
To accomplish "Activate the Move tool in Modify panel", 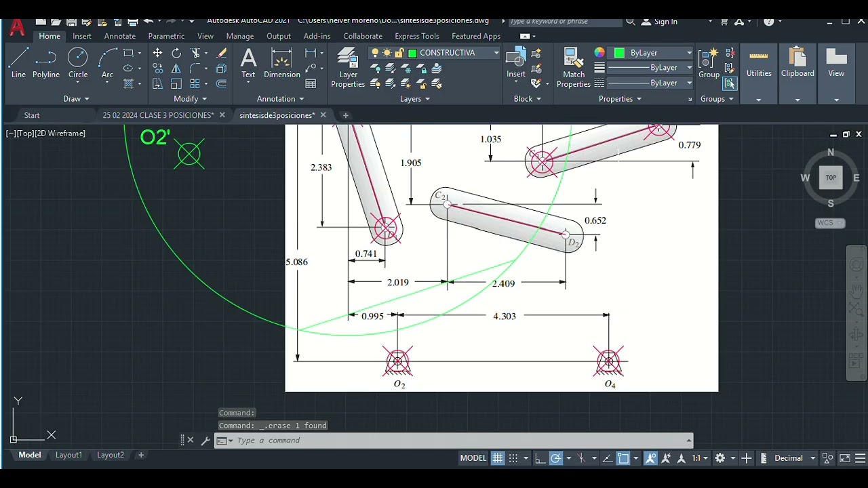I will [157, 53].
